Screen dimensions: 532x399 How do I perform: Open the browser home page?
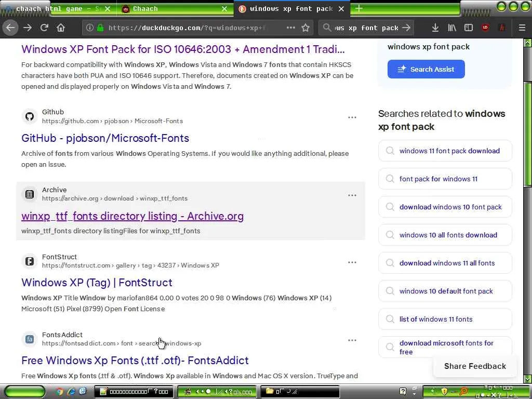point(60,28)
